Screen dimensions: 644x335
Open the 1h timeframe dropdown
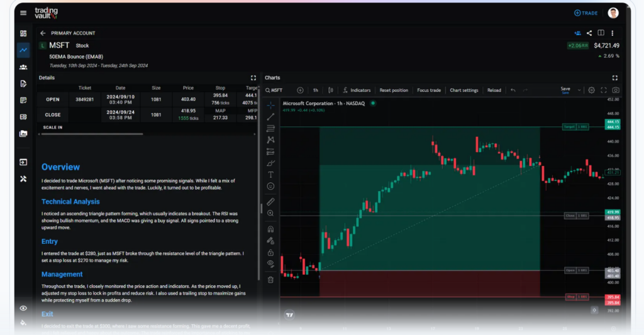click(316, 90)
